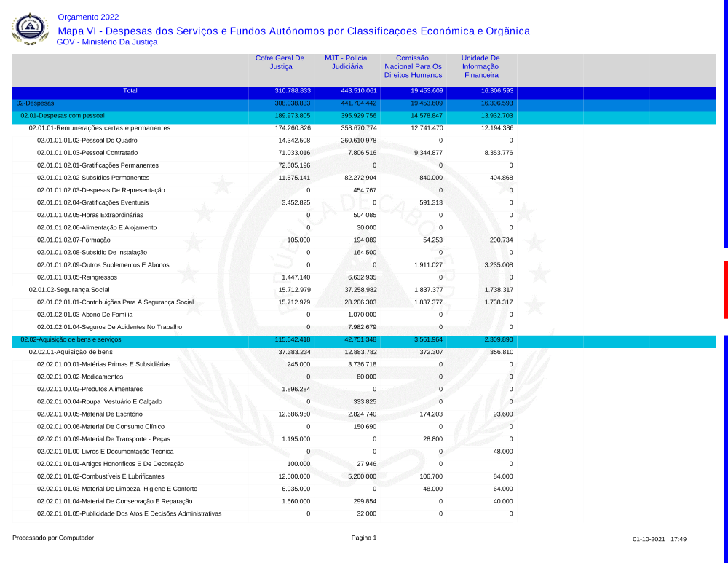Image resolution: width=728 pixels, height=563 pixels.
Task: Select the 'Mapa VI' document title
Action: tap(293, 31)
